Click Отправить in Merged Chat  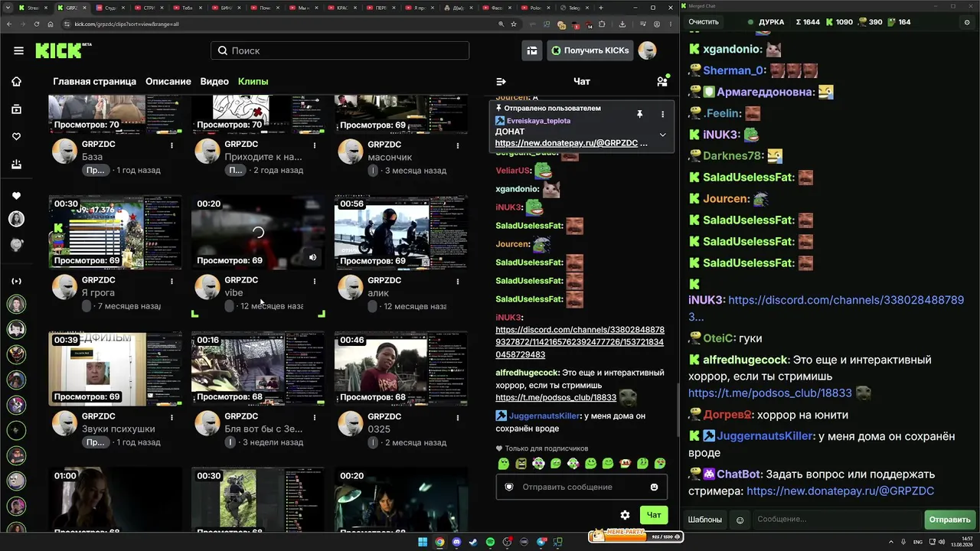point(949,520)
